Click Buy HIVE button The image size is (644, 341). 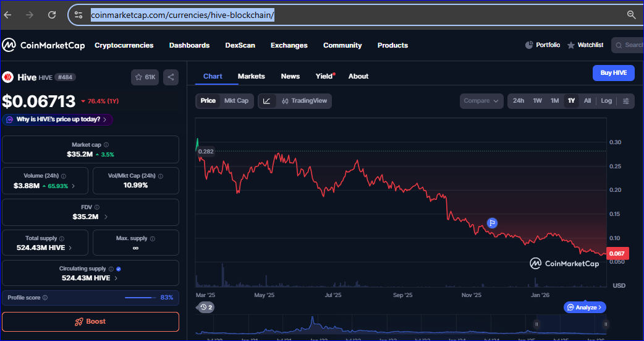(x=614, y=73)
